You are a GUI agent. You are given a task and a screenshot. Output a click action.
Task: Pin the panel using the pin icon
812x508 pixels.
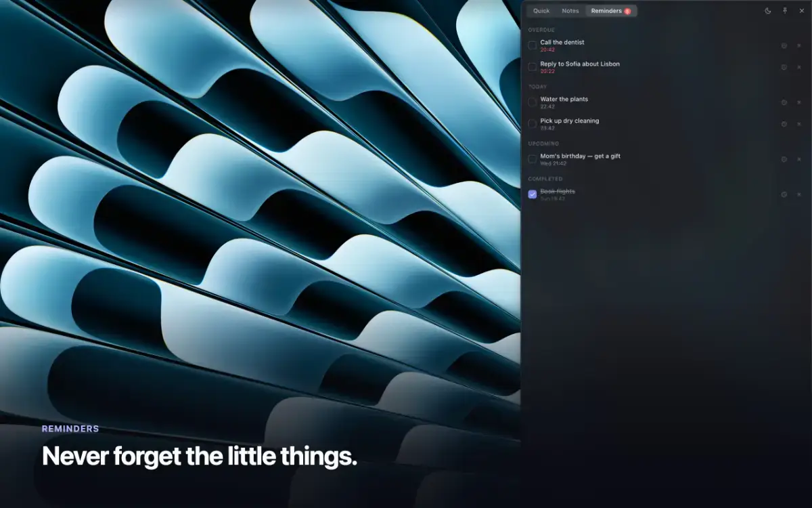pos(785,11)
